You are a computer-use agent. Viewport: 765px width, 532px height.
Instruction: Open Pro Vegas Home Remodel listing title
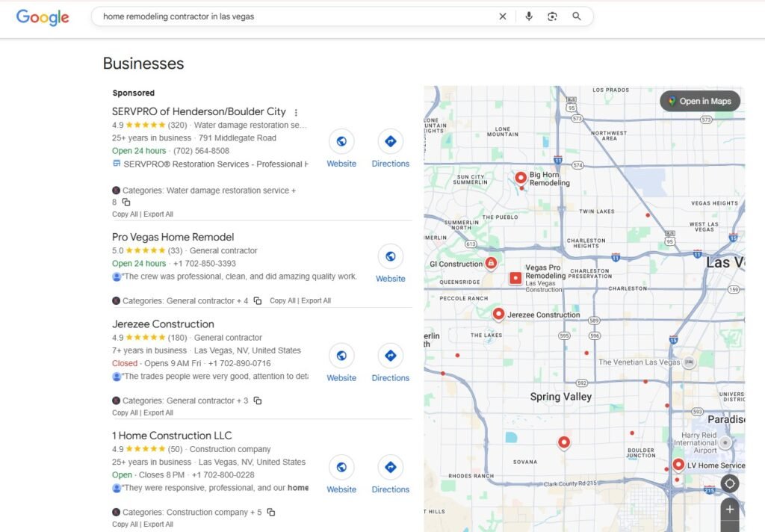tap(173, 237)
